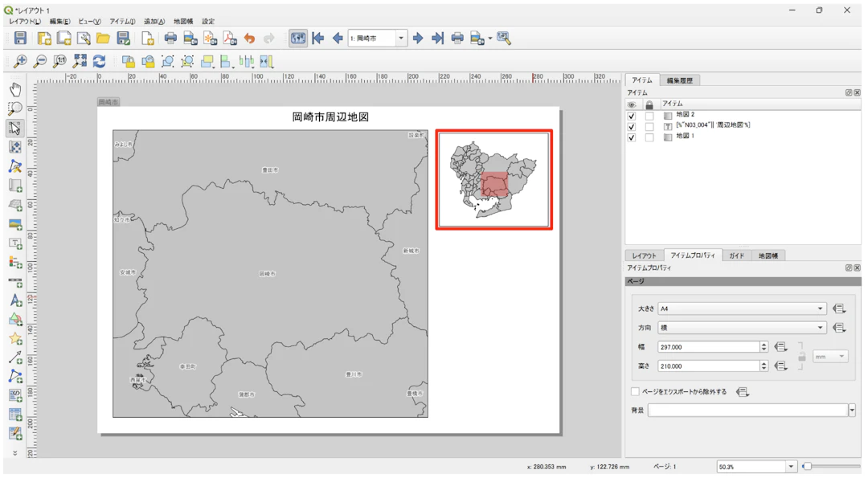Image resolution: width=868 pixels, height=478 pixels.
Task: Click the refresh view icon
Action: pos(99,61)
